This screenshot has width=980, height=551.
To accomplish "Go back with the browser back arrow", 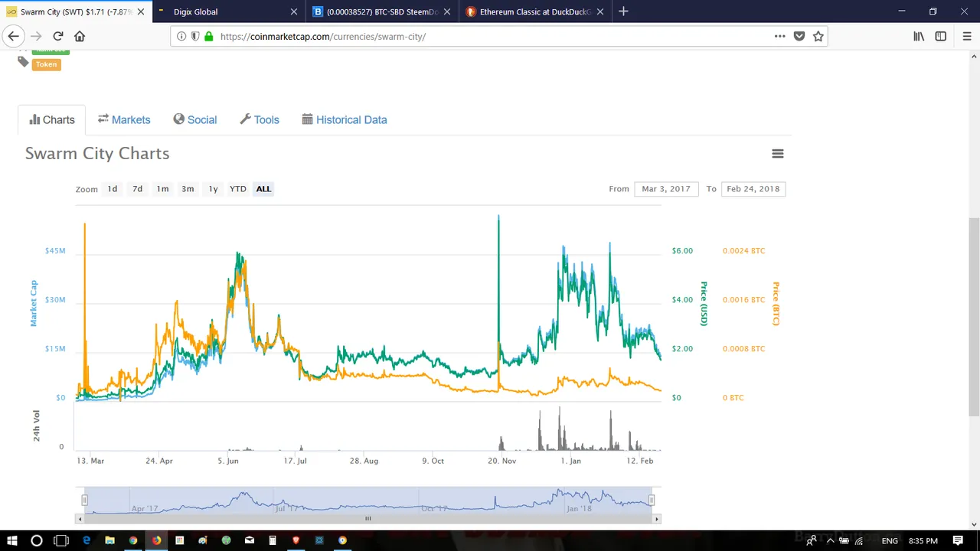I will (x=13, y=36).
